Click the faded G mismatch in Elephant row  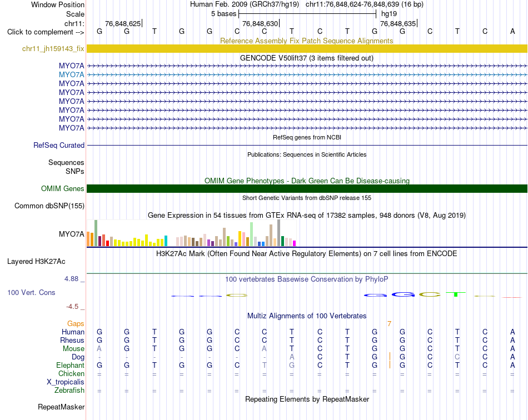(x=292, y=365)
